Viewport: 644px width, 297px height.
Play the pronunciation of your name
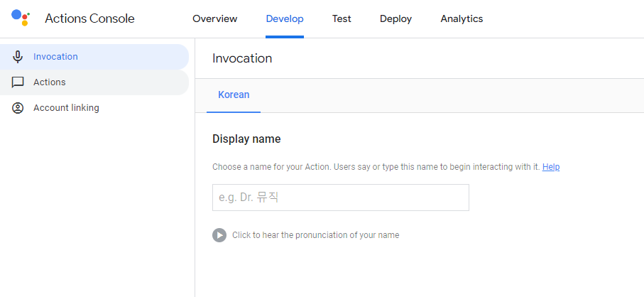219,235
